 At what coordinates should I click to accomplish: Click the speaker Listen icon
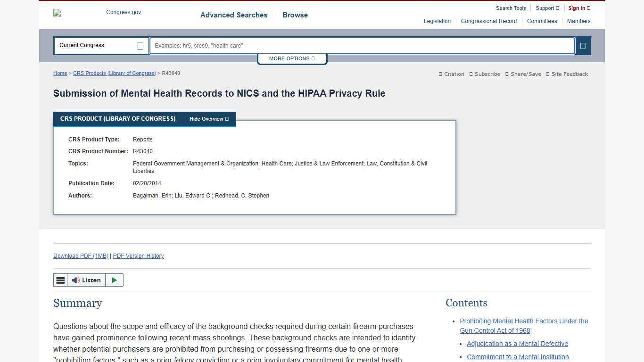point(75,280)
